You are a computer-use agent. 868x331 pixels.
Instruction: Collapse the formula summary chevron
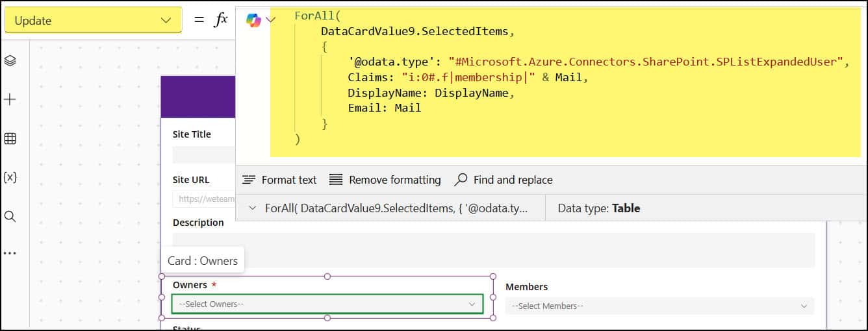(253, 208)
